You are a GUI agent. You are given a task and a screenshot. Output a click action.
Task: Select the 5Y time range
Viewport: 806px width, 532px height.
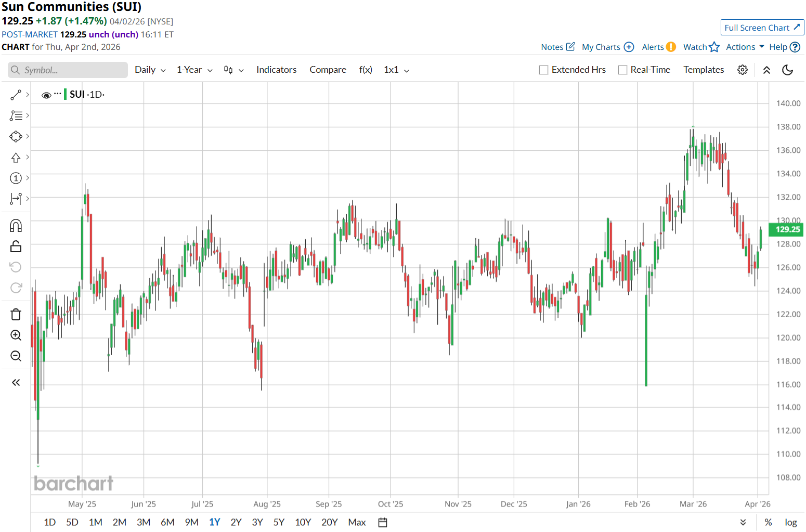[x=279, y=522]
